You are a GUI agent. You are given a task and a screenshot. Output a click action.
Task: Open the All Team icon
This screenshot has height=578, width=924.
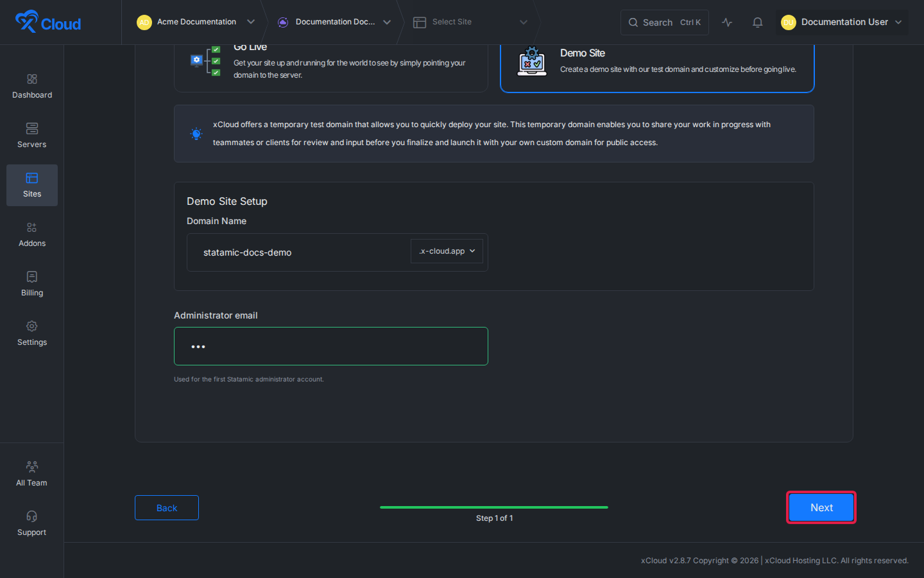pos(32,466)
